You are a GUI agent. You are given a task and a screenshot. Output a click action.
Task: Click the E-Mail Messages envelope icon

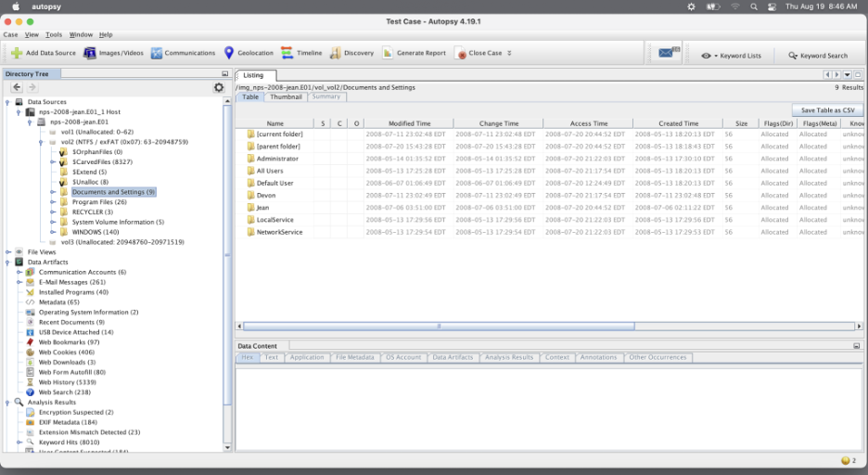point(31,282)
